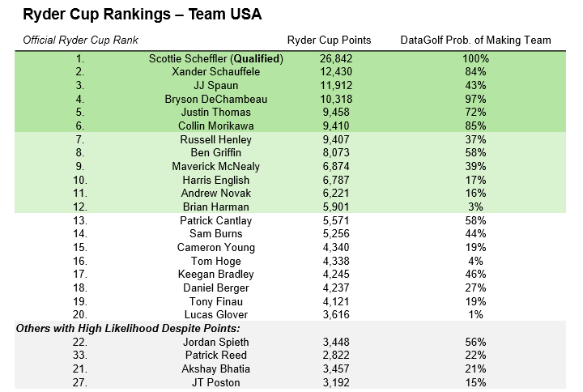The width and height of the screenshot is (583, 392).
Task: Select the Official Ryder Cup Rank header
Action: (80, 40)
